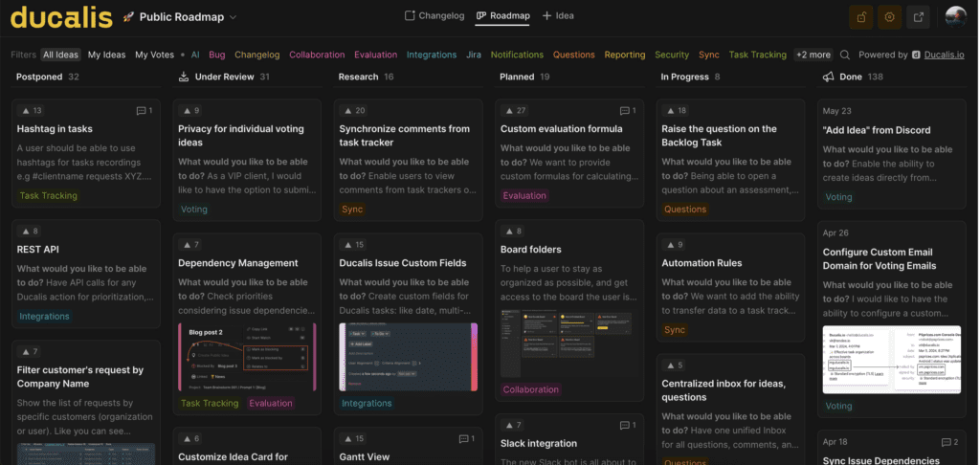Viewport: 980px width, 465px height.
Task: Click pink Evaluation tag on Custom evaluation formula
Action: coord(524,196)
